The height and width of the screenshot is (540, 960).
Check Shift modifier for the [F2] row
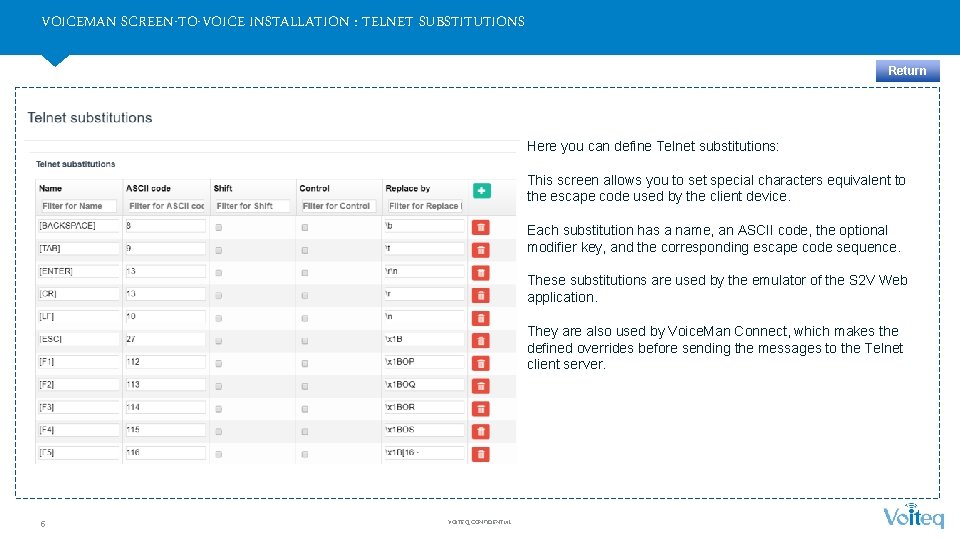pyautogui.click(x=219, y=386)
